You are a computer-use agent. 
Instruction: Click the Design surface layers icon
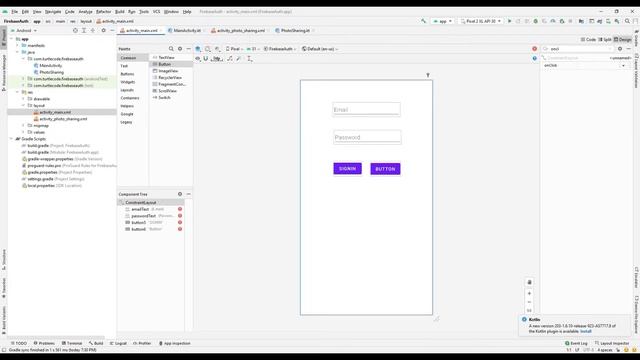[198, 49]
